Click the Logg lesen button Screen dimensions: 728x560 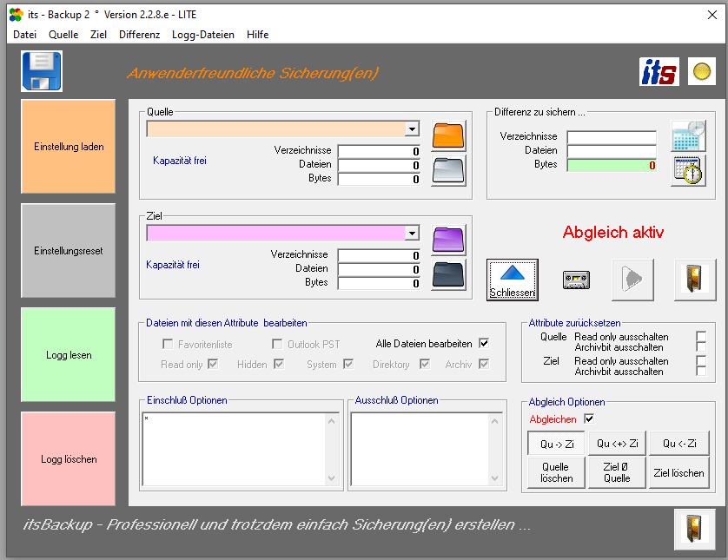pyautogui.click(x=69, y=355)
